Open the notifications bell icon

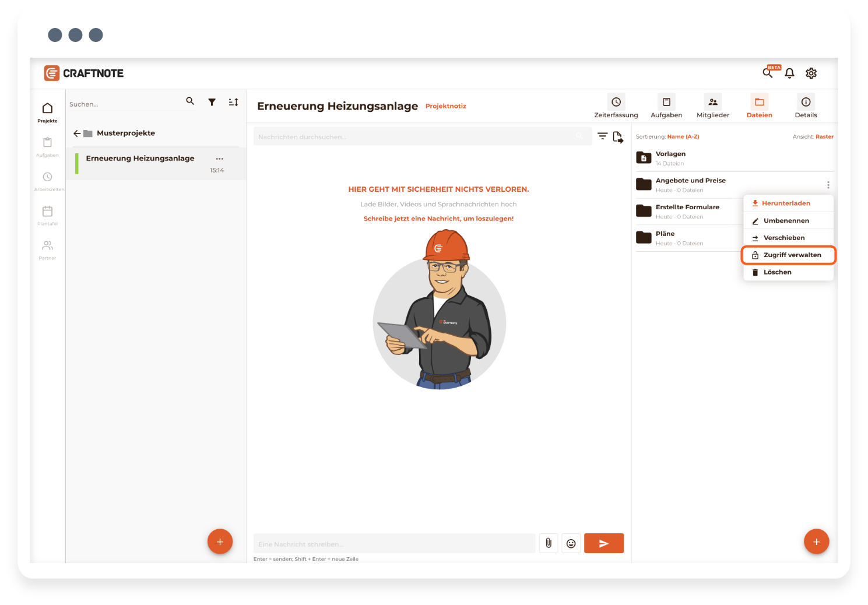[789, 73]
